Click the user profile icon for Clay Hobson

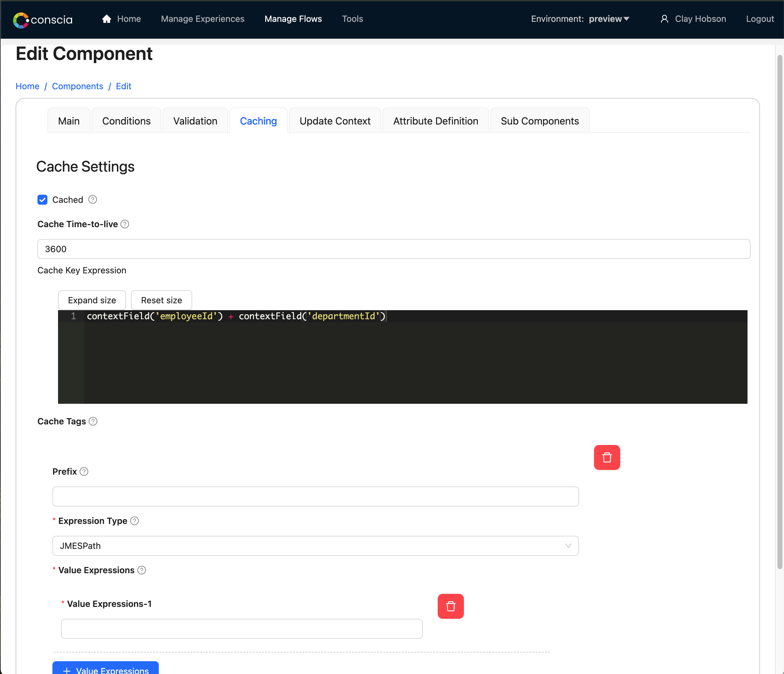pos(664,19)
